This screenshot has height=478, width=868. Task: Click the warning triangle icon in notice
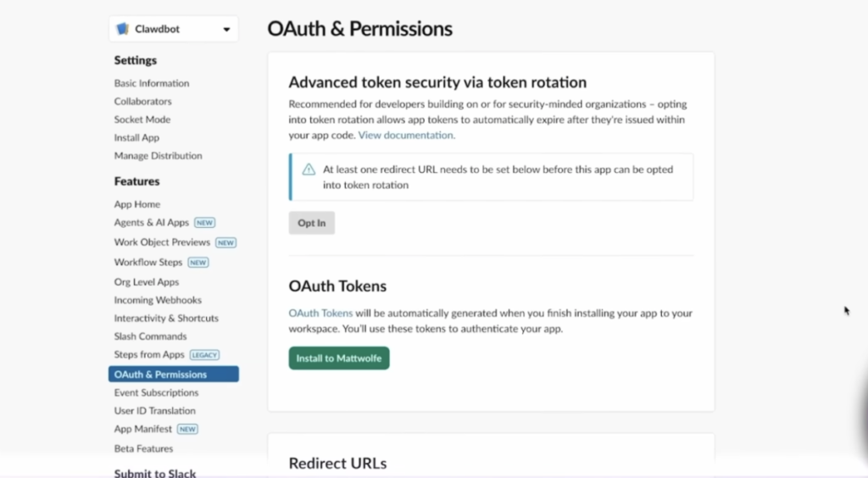pyautogui.click(x=309, y=170)
